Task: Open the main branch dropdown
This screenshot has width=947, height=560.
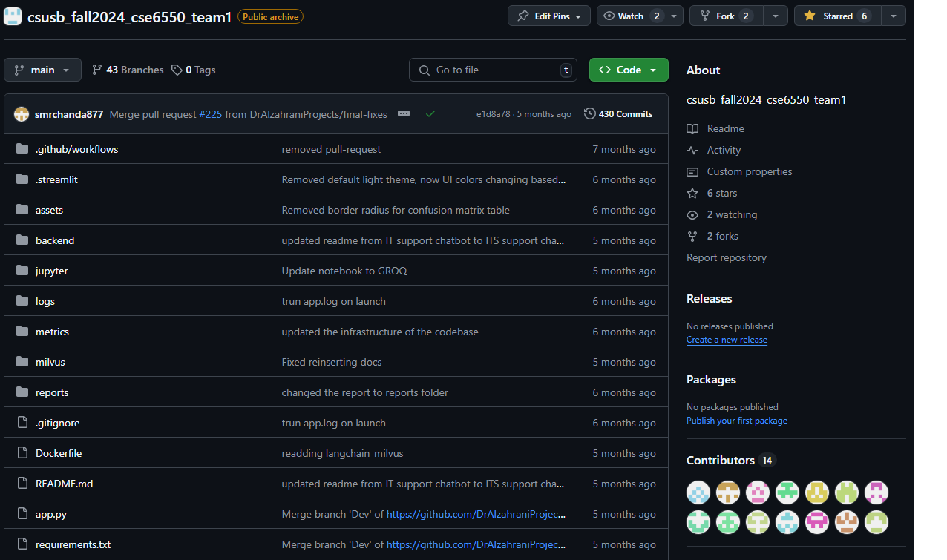Action: pos(42,70)
